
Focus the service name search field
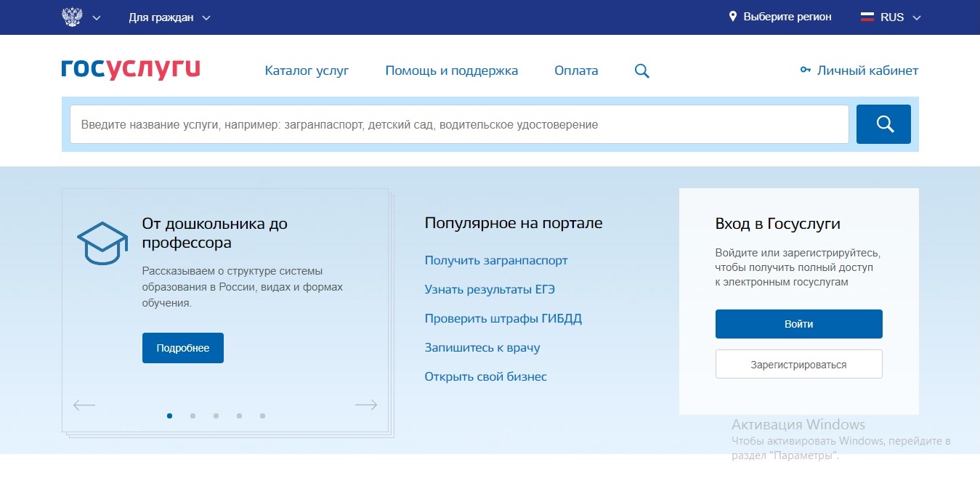click(459, 124)
